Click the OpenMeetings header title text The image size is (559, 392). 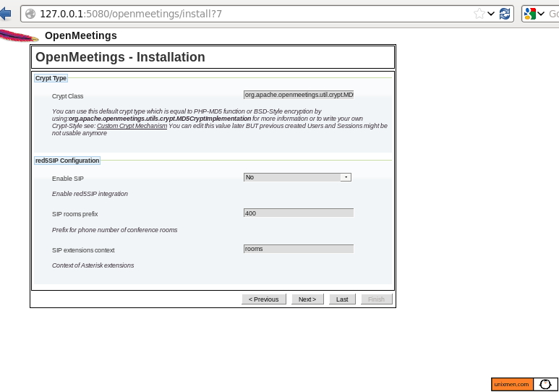81,35
